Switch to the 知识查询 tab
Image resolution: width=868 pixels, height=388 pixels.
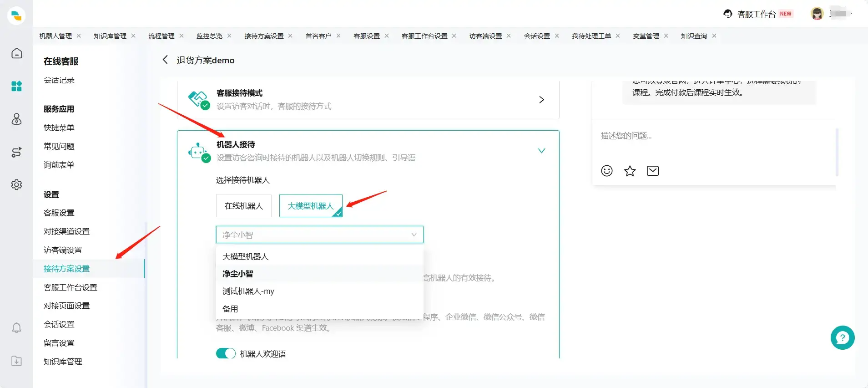694,36
